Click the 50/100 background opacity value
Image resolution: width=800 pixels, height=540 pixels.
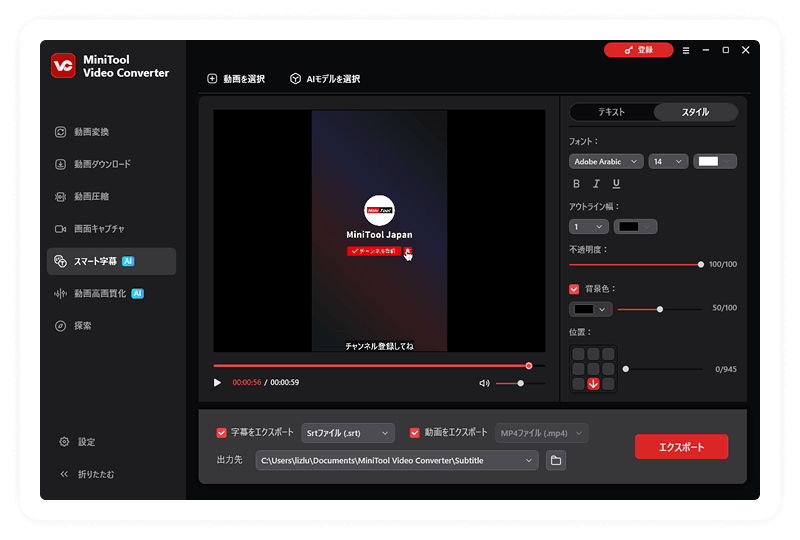(724, 308)
